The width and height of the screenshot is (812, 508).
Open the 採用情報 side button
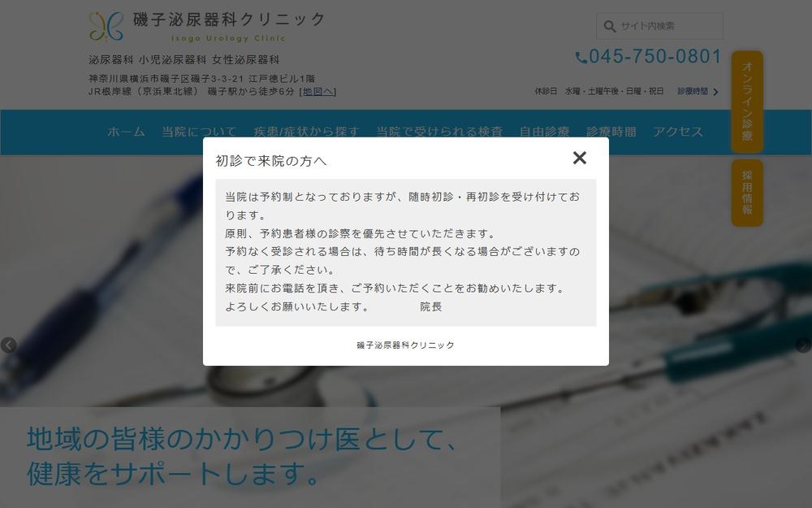(747, 193)
